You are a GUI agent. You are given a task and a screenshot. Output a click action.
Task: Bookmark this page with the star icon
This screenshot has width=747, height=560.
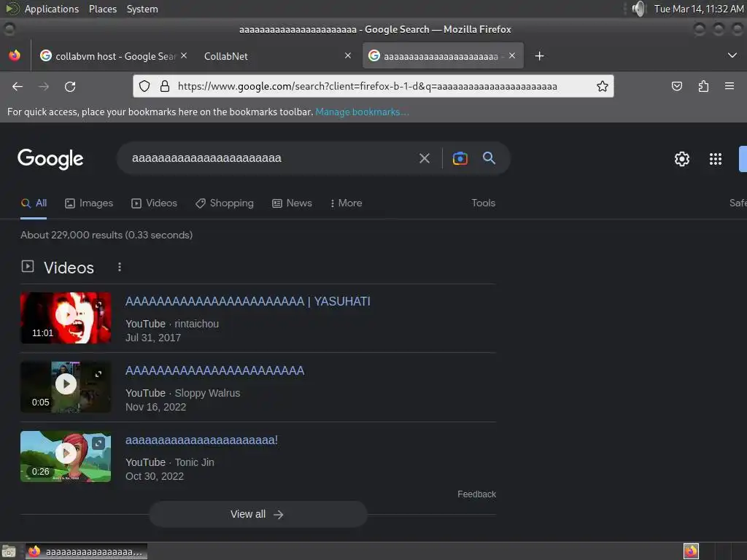(x=602, y=86)
